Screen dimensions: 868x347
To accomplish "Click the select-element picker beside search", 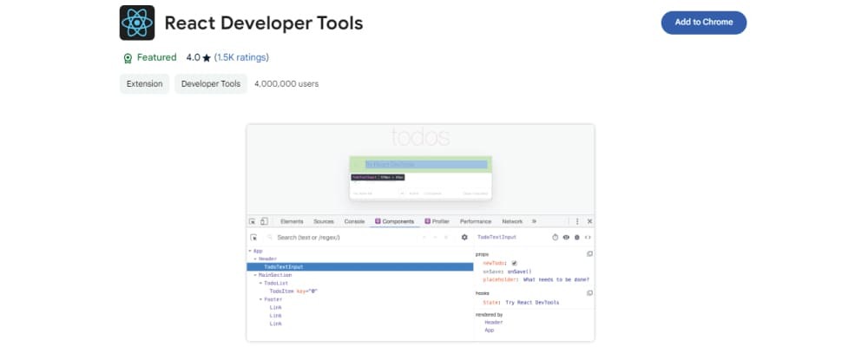I will pyautogui.click(x=253, y=237).
